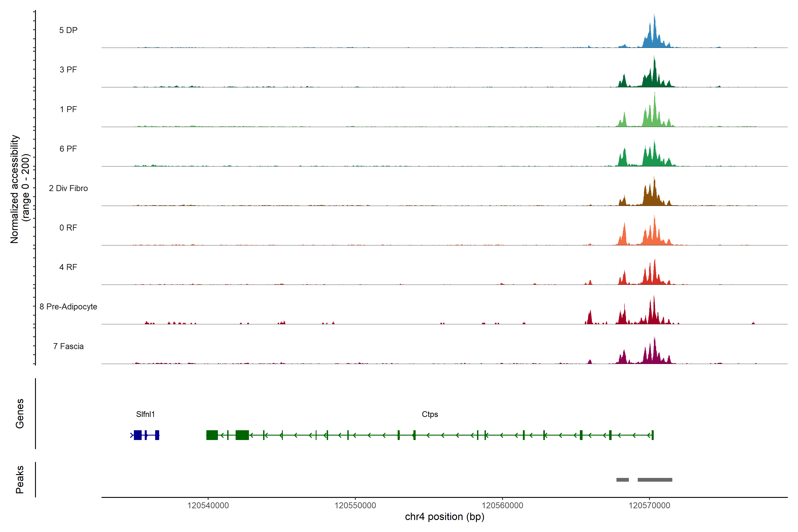
Task: Click the shorter gray peak bar
Action: click(622, 480)
